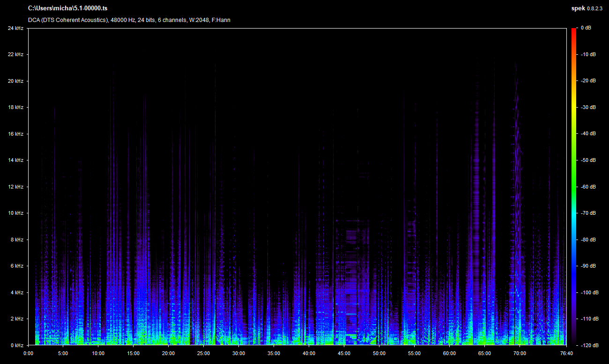Click the 4 kHz frequency axis label
609x364 pixels.
(17, 292)
